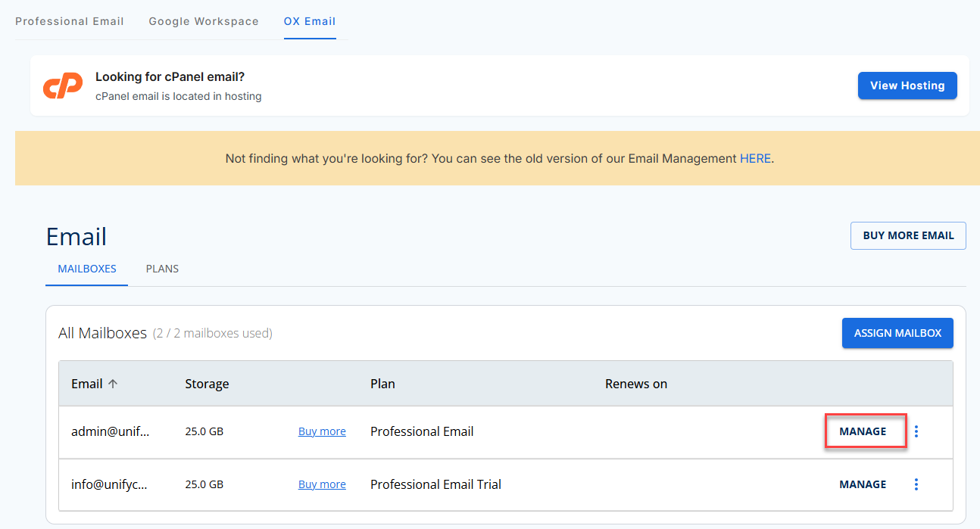
Task: Manage the admin mailbox
Action: pos(863,431)
